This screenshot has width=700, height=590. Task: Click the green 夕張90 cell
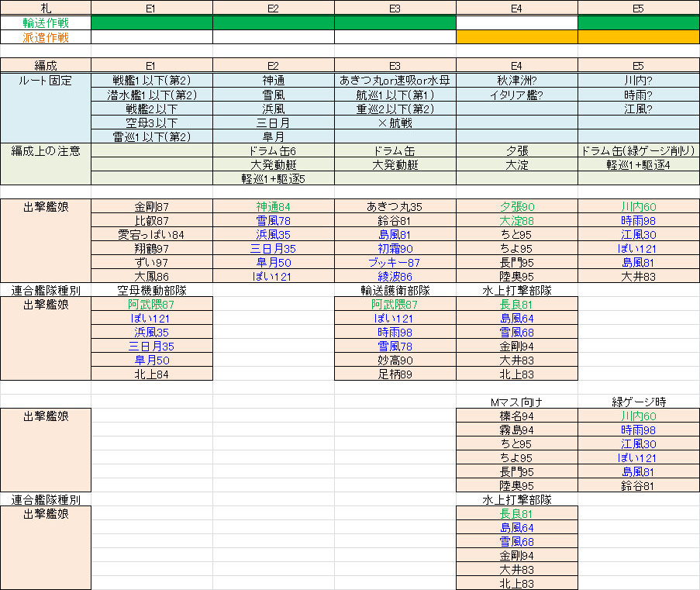coord(517,206)
